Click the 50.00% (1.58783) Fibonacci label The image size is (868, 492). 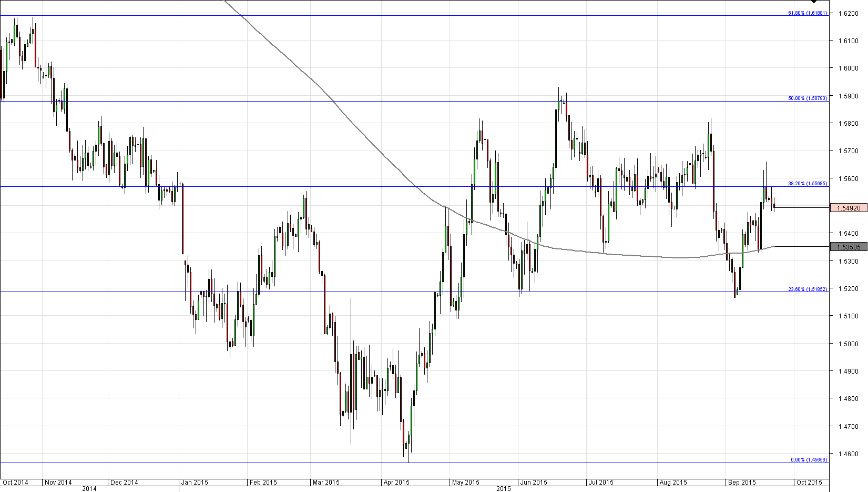[808, 98]
